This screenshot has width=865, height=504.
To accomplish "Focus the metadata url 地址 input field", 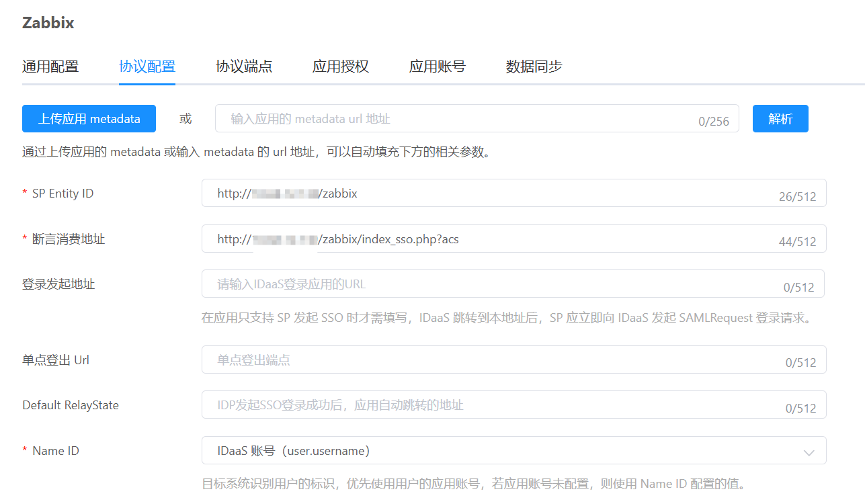I will coord(457,119).
